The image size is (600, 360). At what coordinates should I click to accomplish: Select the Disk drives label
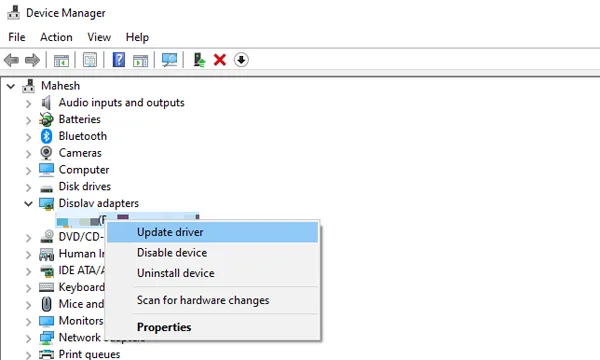point(85,187)
